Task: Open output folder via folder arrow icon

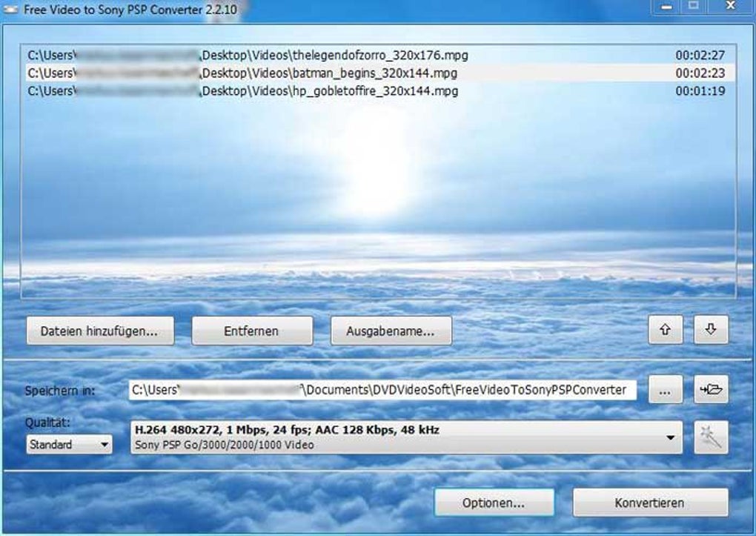Action: tap(711, 390)
